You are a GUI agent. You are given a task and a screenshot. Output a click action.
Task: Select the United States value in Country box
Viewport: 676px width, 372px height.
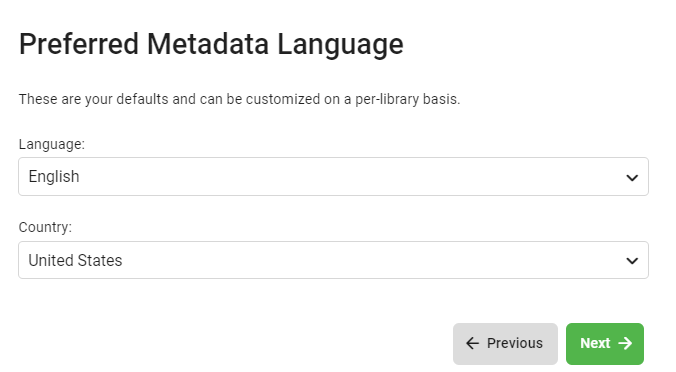(x=75, y=260)
